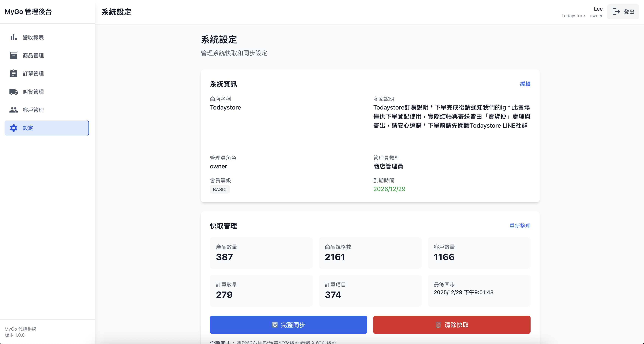The height and width of the screenshot is (344, 644).
Task: Select the 營收報表 bar chart icon
Action: point(13,37)
